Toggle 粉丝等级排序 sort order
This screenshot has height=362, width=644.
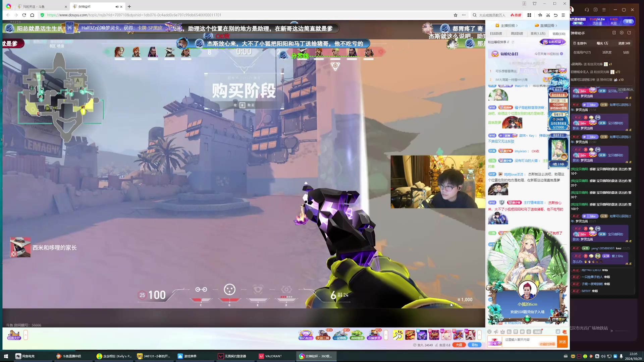pos(498,42)
